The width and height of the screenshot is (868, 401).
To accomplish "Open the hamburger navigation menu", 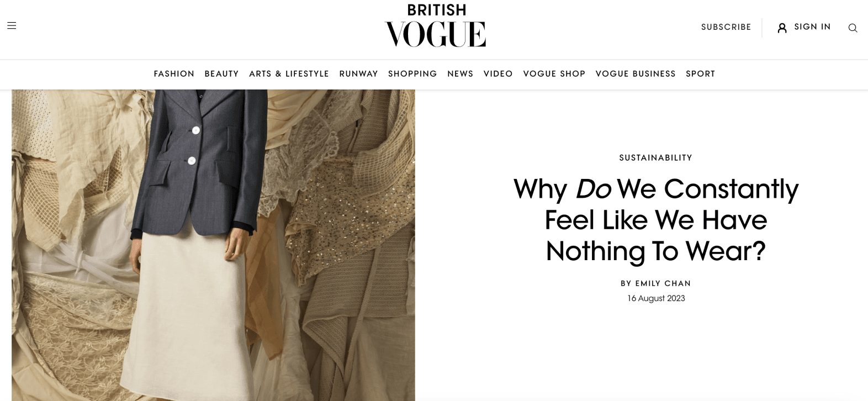I will [11, 25].
